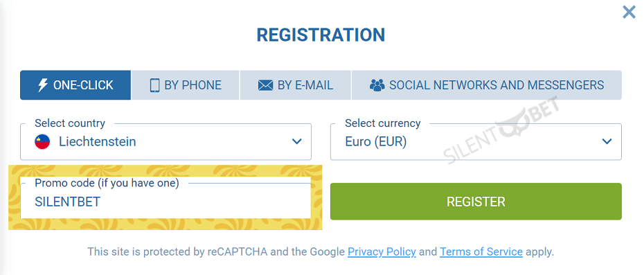Viewport: 644px width, 275px height.
Task: Open the Select country dropdown showing Liechtenstein
Action: click(x=166, y=142)
